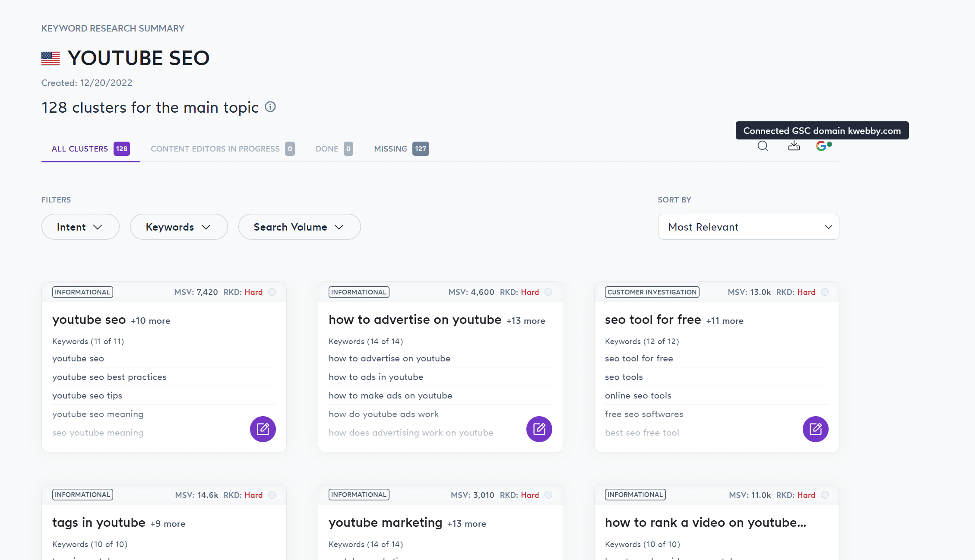The height and width of the screenshot is (560, 975).
Task: Click the keyword online seo tools
Action: point(638,395)
